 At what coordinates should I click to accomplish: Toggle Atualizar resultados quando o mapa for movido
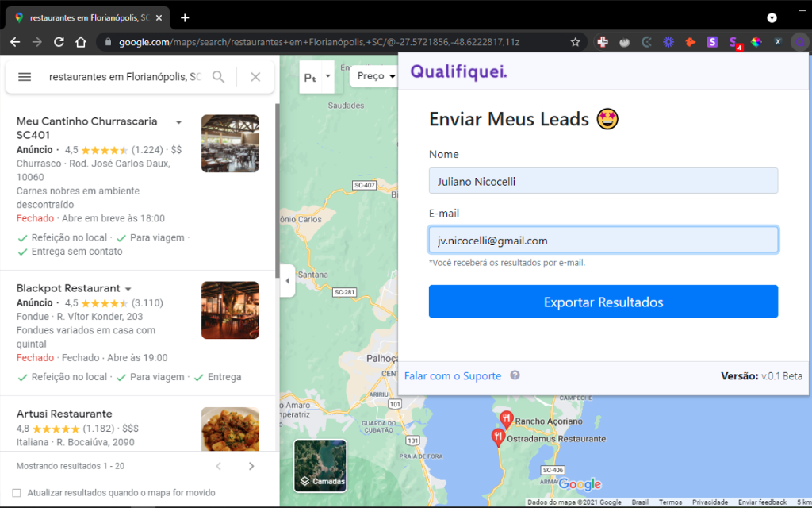17,492
